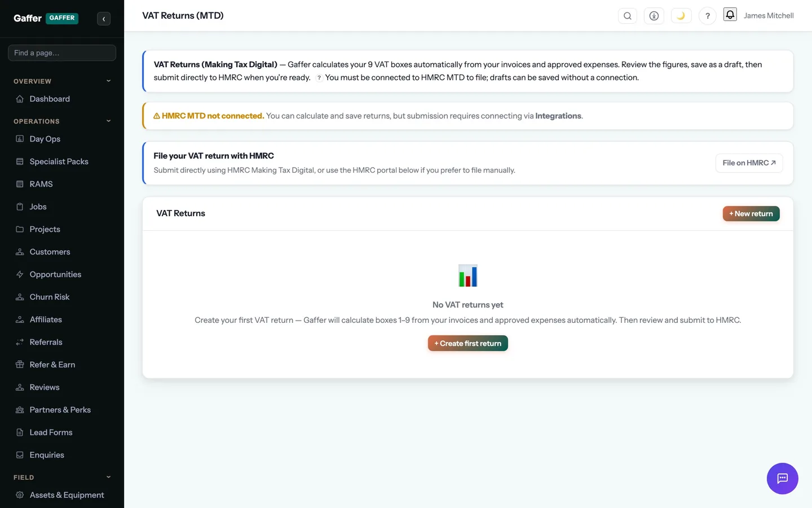Image resolution: width=812 pixels, height=508 pixels.
Task: Open the James Mitchell user menu
Action: point(769,16)
